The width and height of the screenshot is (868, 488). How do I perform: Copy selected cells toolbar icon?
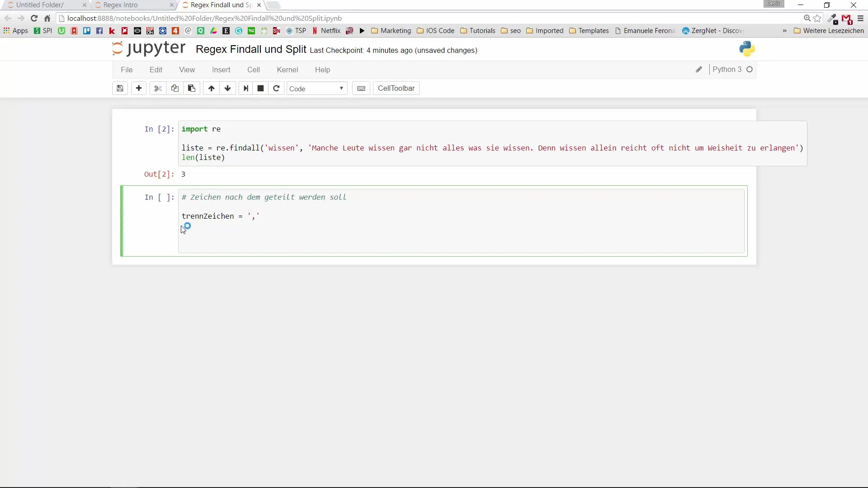coord(175,89)
